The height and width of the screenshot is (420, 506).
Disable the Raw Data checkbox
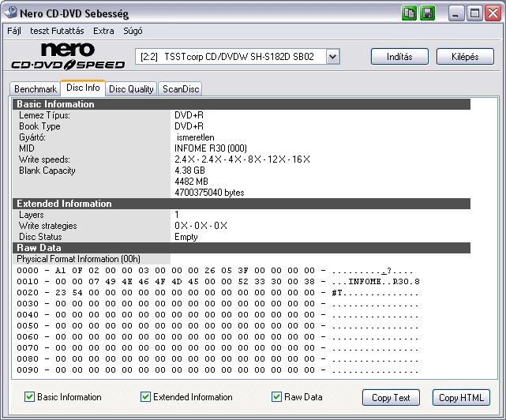click(276, 397)
